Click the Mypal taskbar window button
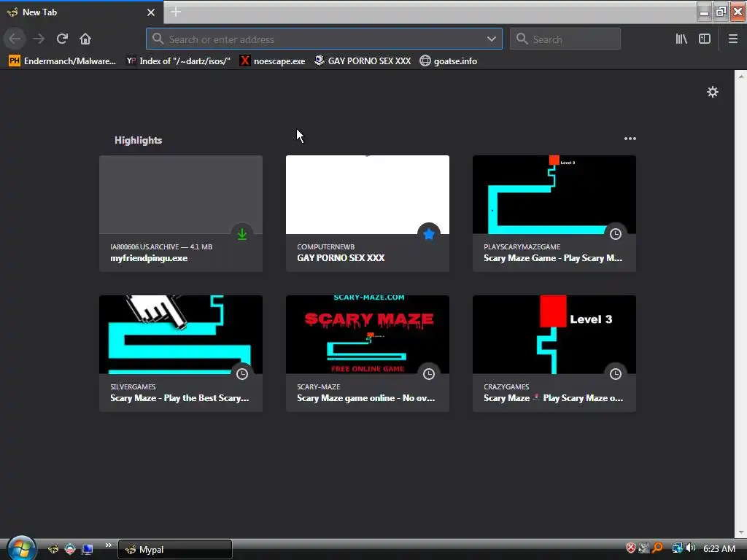 (x=175, y=549)
